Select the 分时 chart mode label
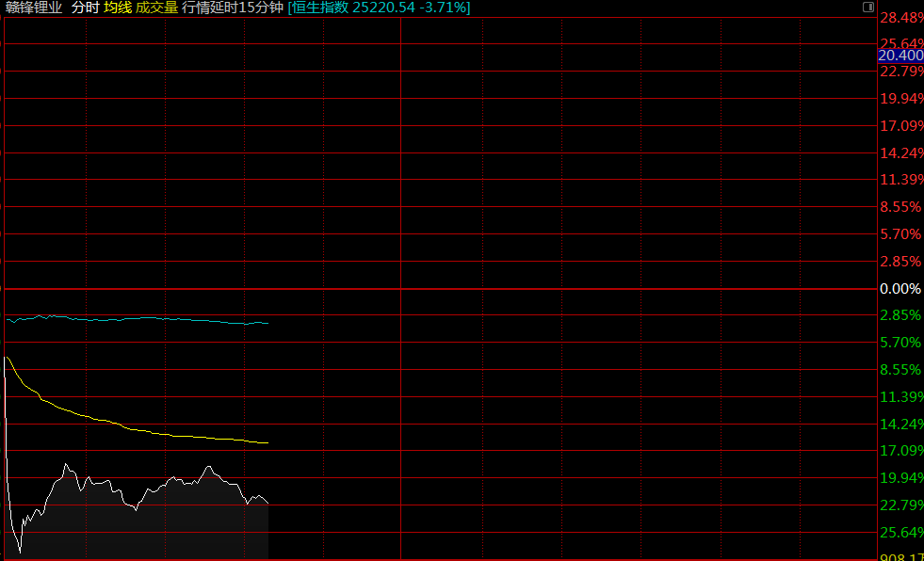Viewport: 924px width, 561px height. pyautogui.click(x=85, y=8)
